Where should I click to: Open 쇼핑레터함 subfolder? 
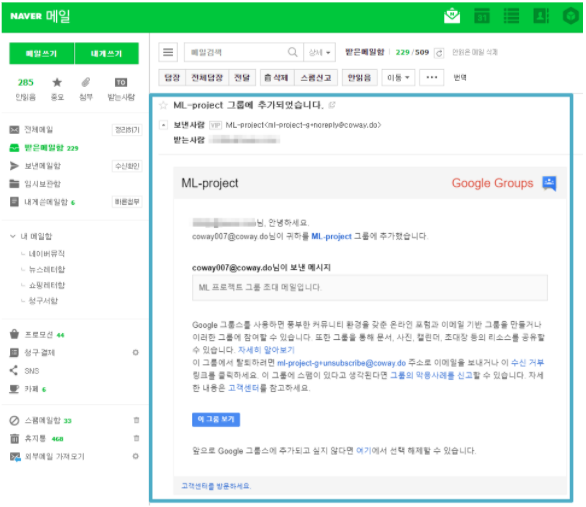coord(47,285)
